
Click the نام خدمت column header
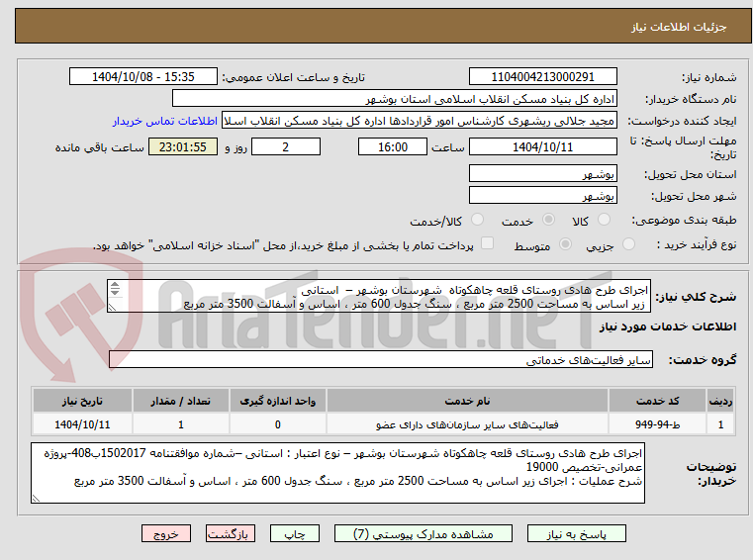tap(467, 401)
